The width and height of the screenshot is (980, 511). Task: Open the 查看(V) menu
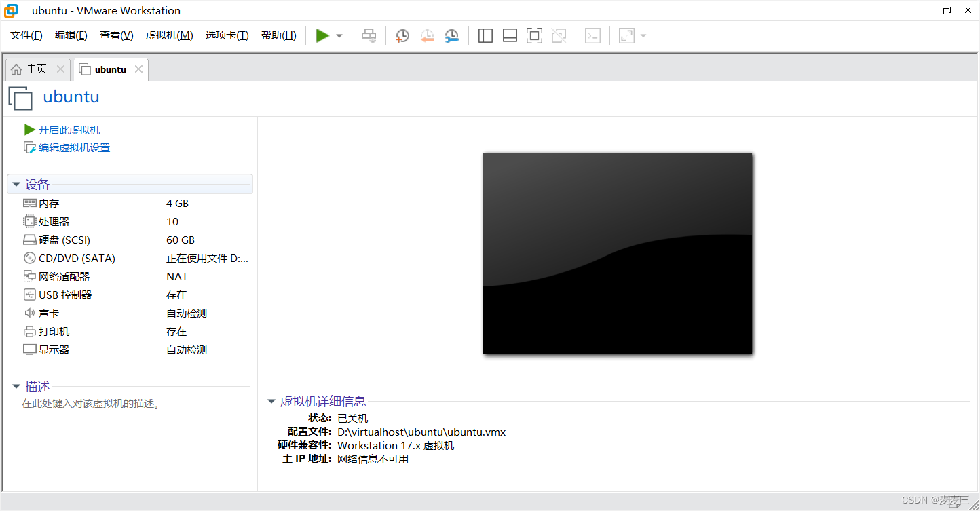pos(117,35)
